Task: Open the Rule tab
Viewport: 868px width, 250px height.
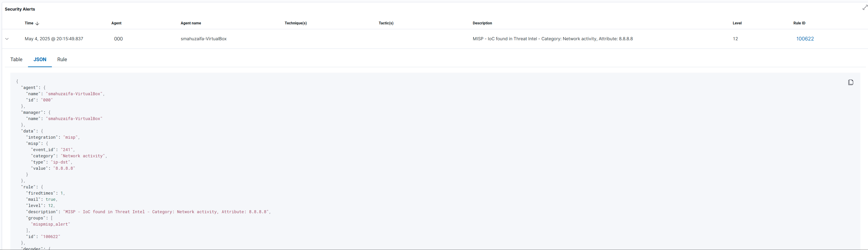Action: [62, 59]
